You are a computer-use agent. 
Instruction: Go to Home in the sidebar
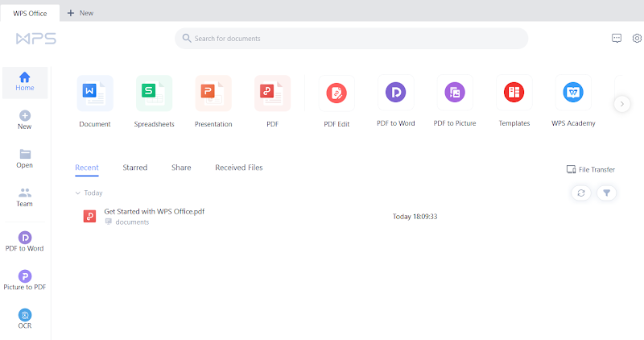coord(25,82)
